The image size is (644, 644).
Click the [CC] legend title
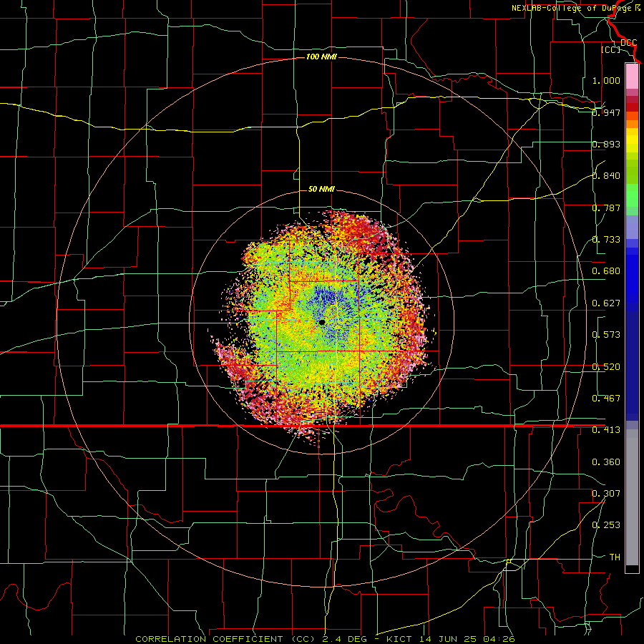(610, 49)
